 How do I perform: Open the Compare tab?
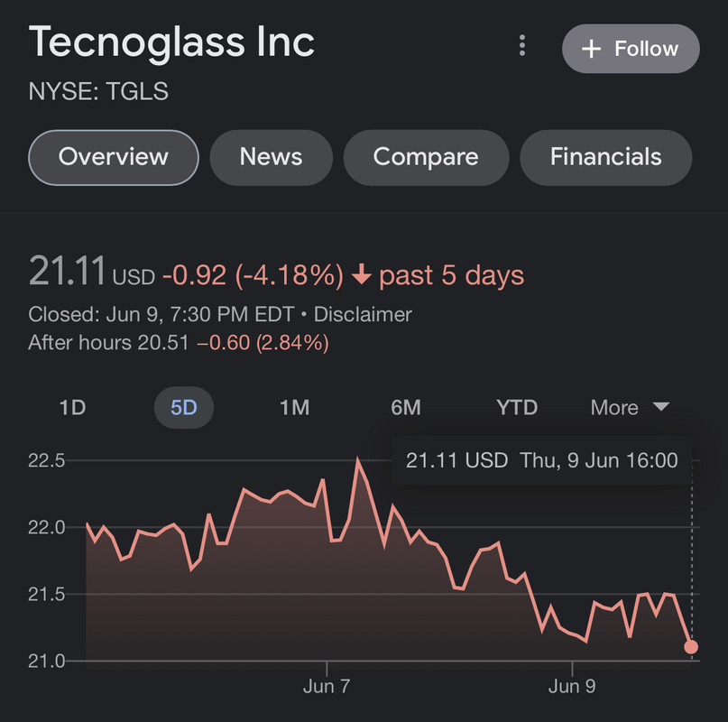(x=426, y=157)
